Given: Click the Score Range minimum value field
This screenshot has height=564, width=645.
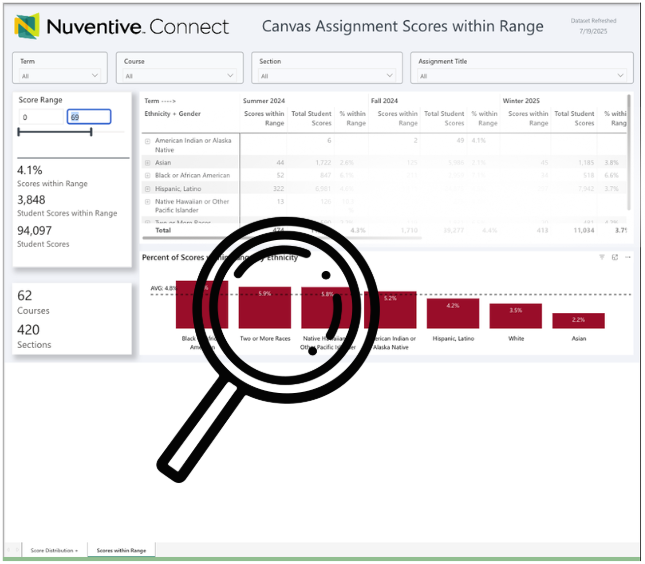Looking at the screenshot, I should 39,117.
